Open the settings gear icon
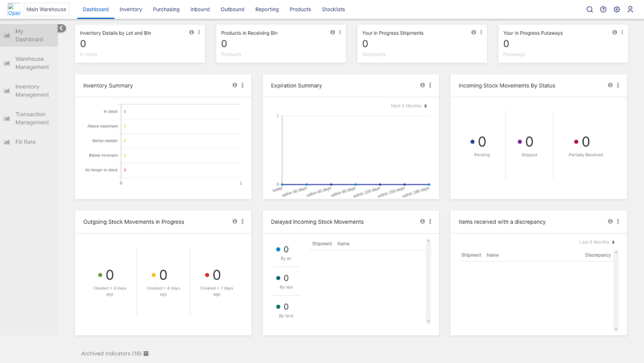The image size is (644, 363). [616, 9]
